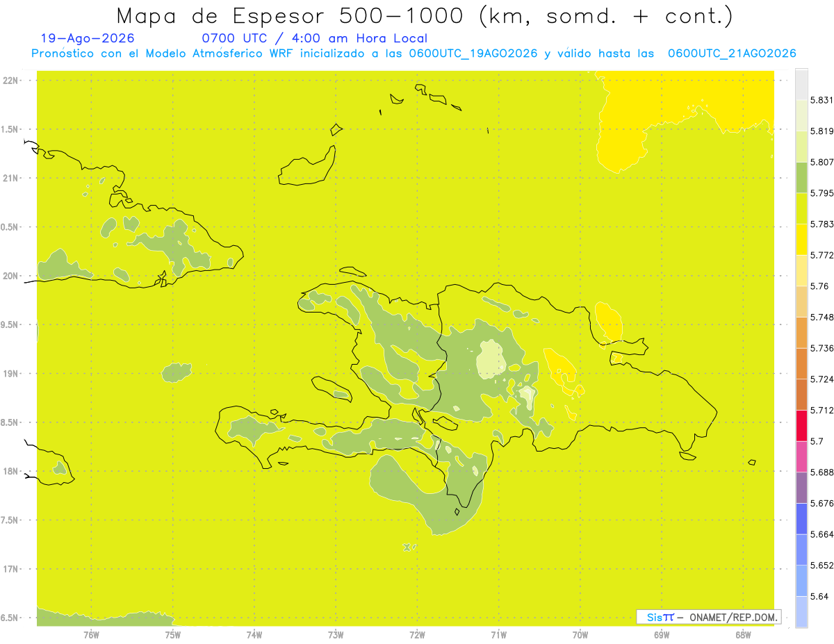Click the longitude label '72W'
The width and height of the screenshot is (834, 644).
coord(417,634)
